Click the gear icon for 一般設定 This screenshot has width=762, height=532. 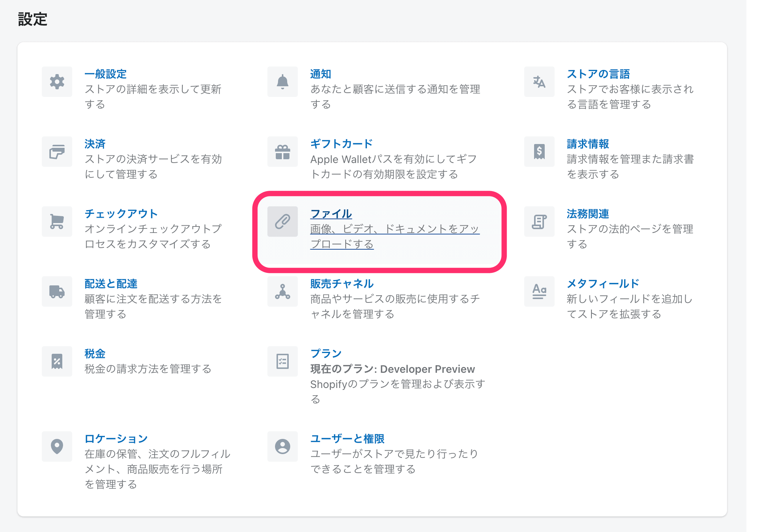pos(57,82)
